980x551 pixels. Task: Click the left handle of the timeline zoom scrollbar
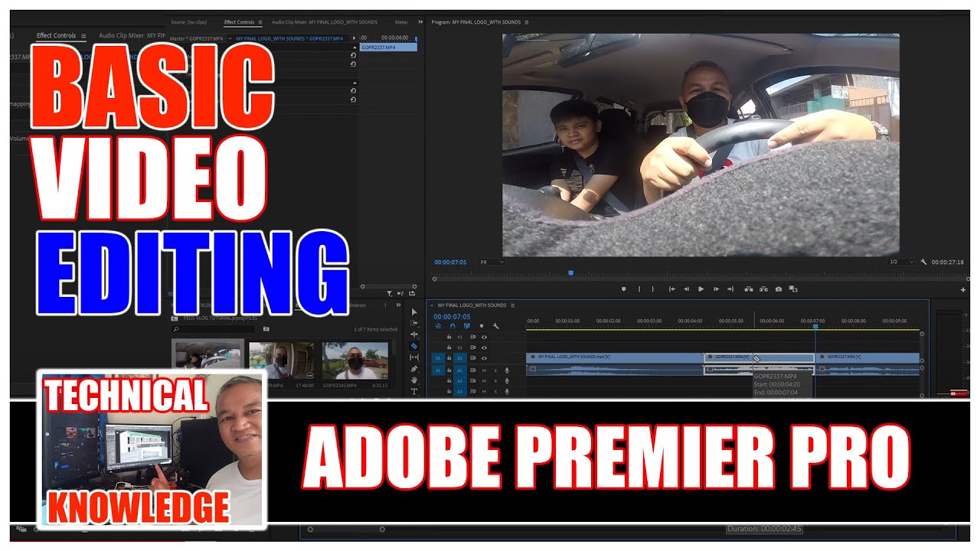(x=310, y=529)
